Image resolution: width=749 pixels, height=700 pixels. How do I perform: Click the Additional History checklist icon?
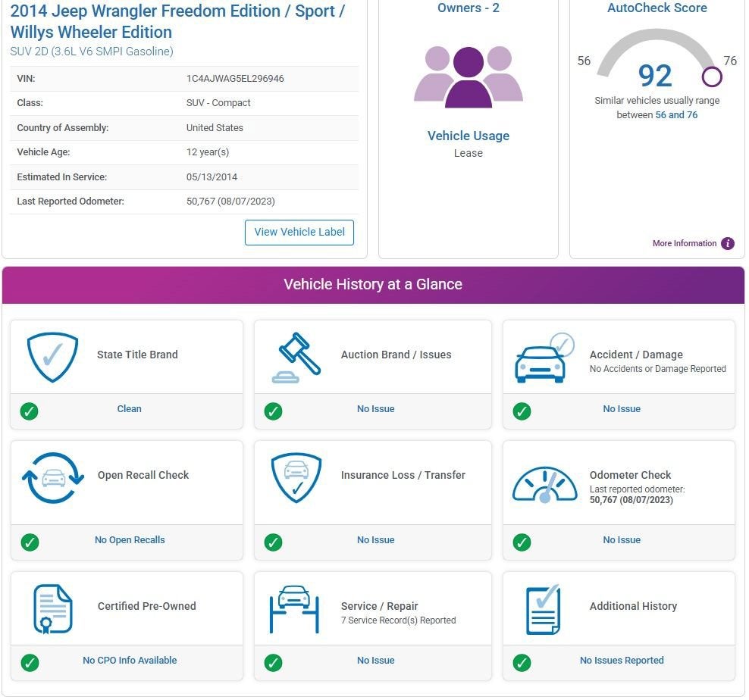(x=543, y=609)
